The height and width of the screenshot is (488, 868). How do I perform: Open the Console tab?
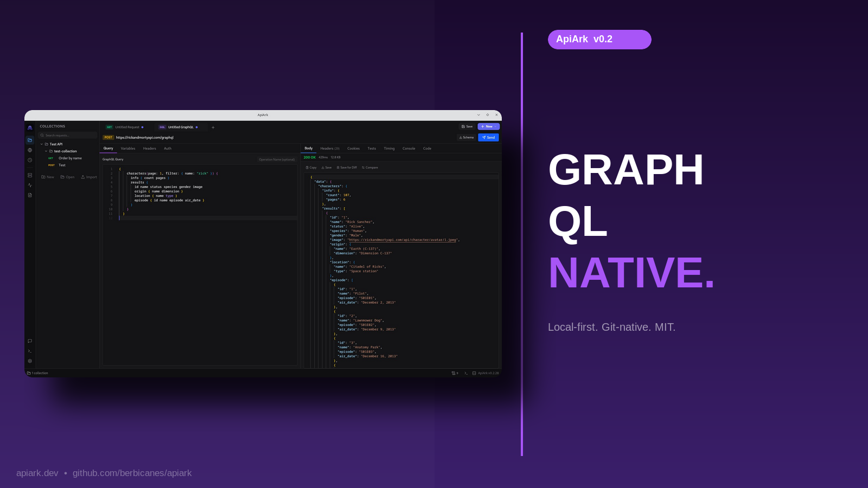point(409,149)
